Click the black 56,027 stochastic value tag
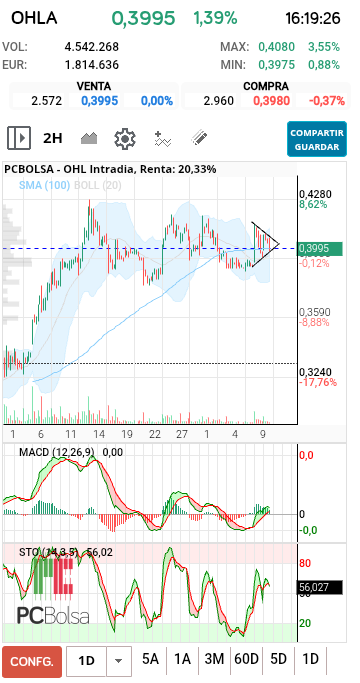This screenshot has width=360, height=683. click(320, 588)
